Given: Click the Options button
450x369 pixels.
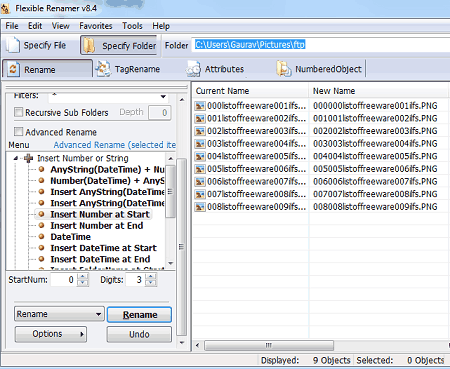Looking at the screenshot, I should click(x=51, y=334).
